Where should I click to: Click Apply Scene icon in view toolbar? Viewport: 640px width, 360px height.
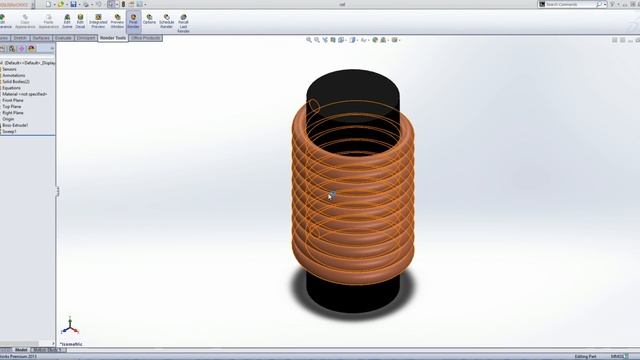click(x=383, y=40)
